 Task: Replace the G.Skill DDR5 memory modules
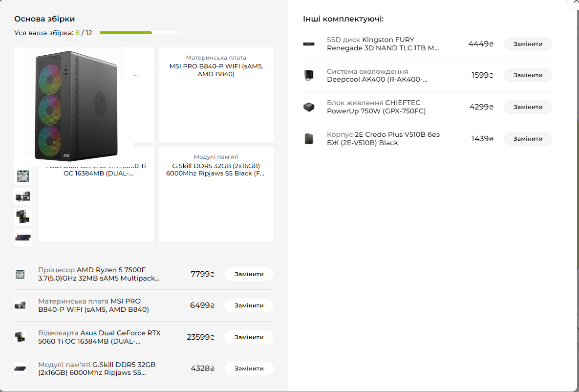point(249,369)
